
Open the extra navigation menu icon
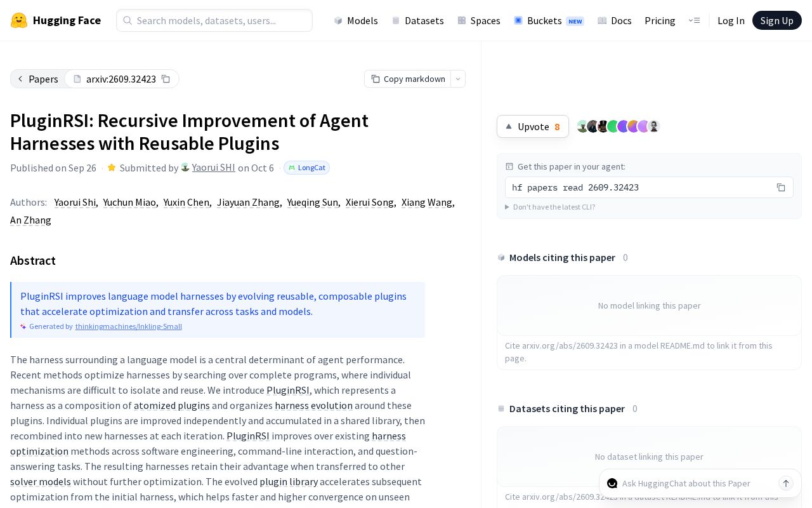694,20
